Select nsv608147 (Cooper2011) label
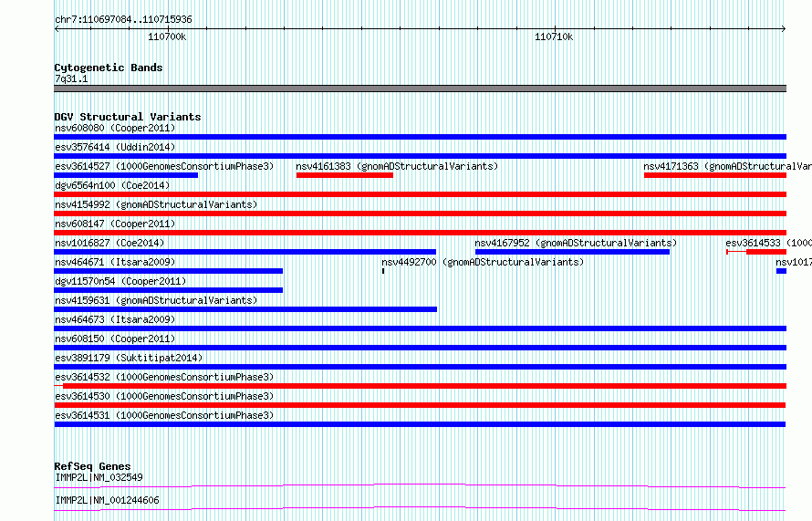Viewport: 812px width, 521px height. (115, 224)
